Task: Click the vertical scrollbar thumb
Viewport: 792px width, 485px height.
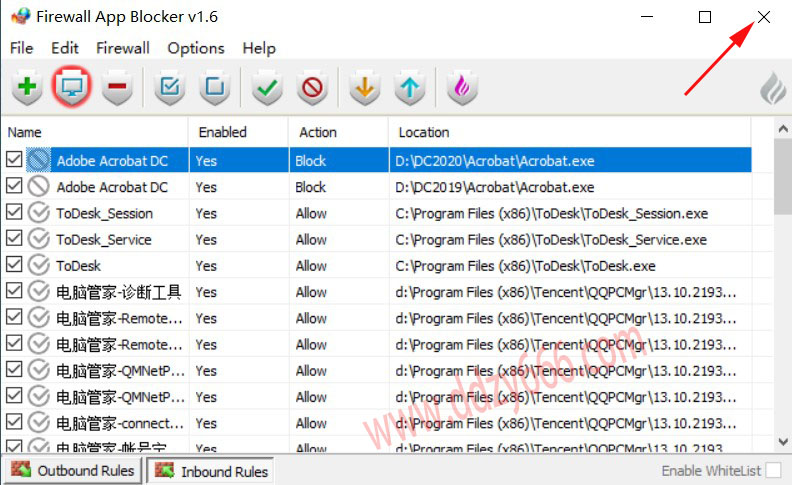Action: (x=782, y=177)
